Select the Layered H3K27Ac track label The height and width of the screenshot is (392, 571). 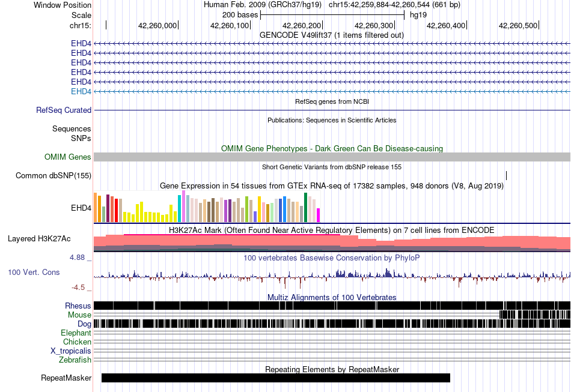[39, 238]
